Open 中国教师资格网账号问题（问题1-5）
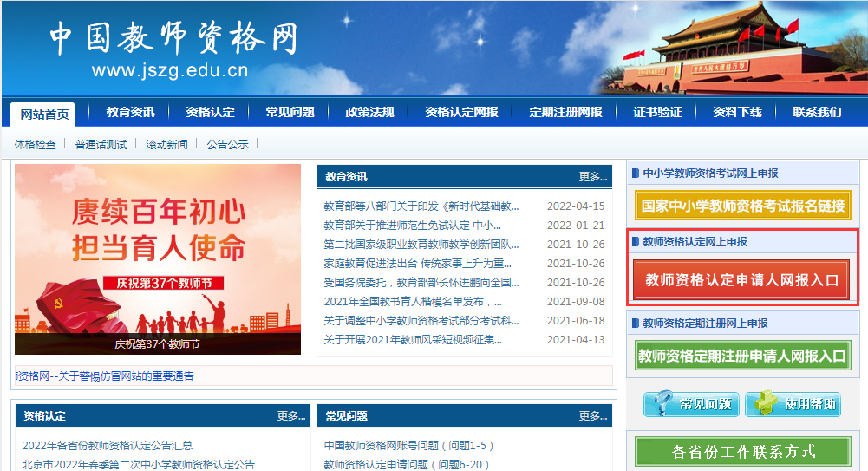This screenshot has width=868, height=471. pyautogui.click(x=409, y=446)
